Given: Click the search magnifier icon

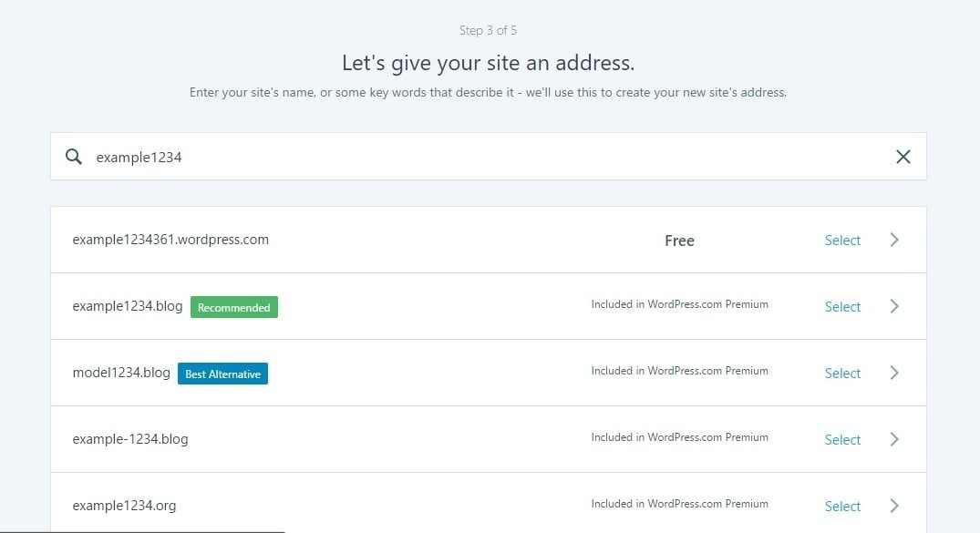Looking at the screenshot, I should click(x=73, y=157).
